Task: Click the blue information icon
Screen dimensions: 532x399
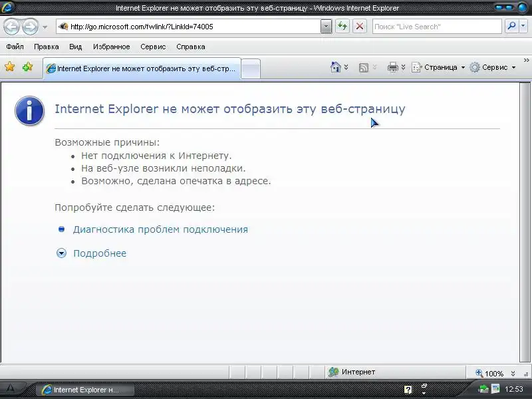Action: [x=29, y=110]
